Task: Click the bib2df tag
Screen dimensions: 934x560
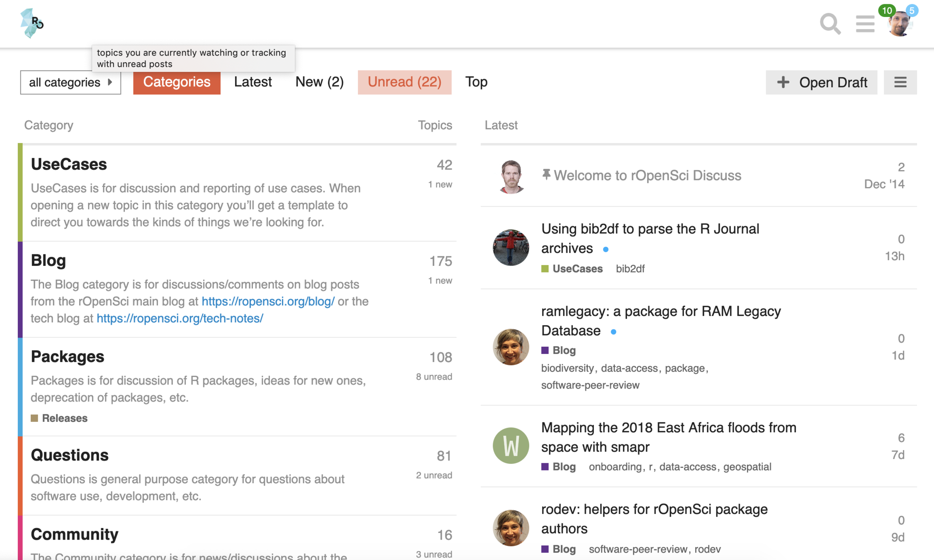Action: [x=630, y=269]
